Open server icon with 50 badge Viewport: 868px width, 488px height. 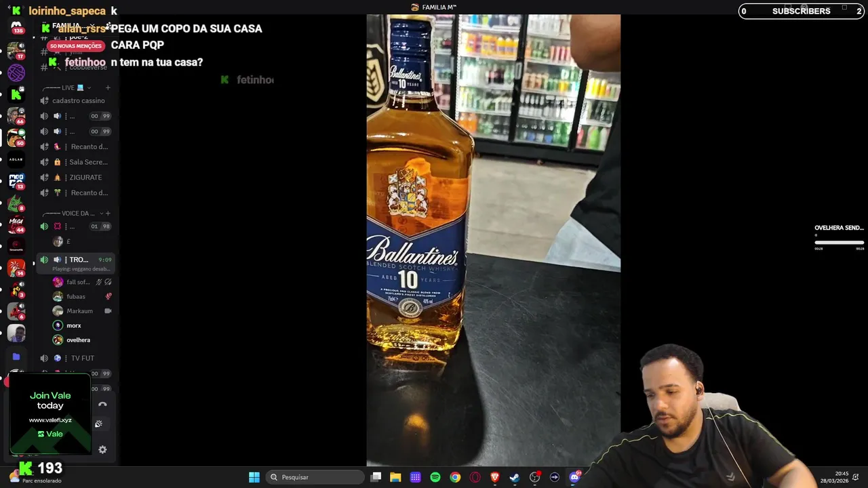pos(16,138)
